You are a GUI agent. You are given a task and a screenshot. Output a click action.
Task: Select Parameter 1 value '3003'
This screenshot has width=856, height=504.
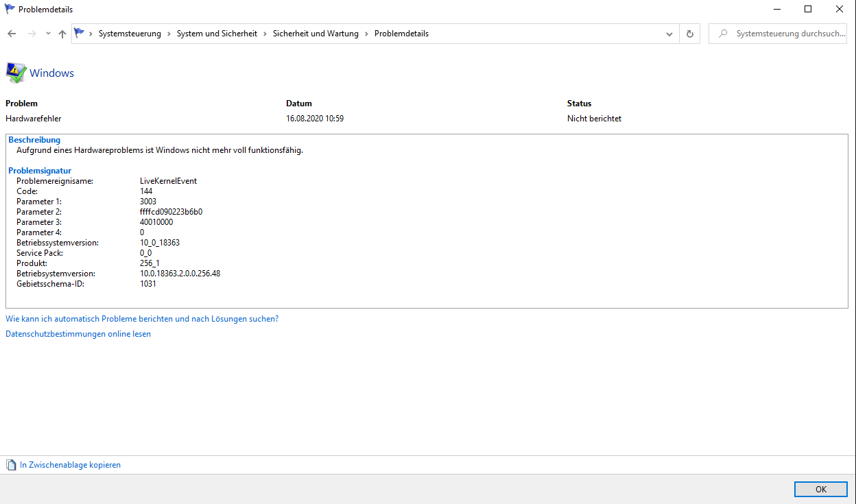[148, 202]
